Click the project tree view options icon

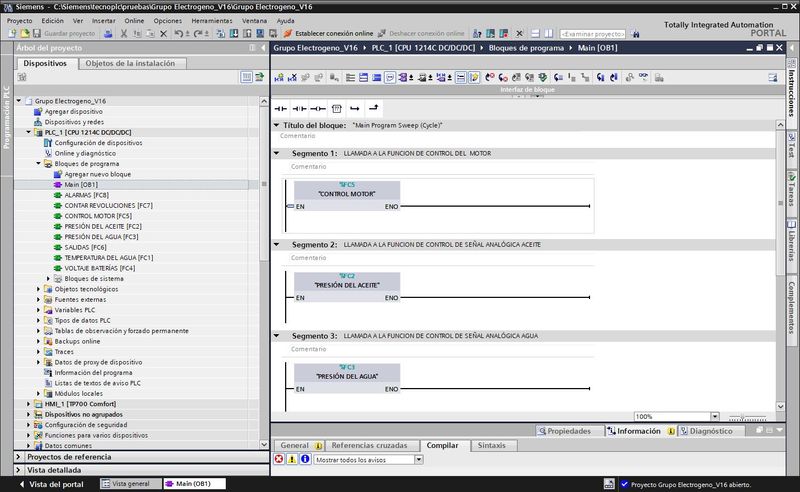(x=246, y=77)
